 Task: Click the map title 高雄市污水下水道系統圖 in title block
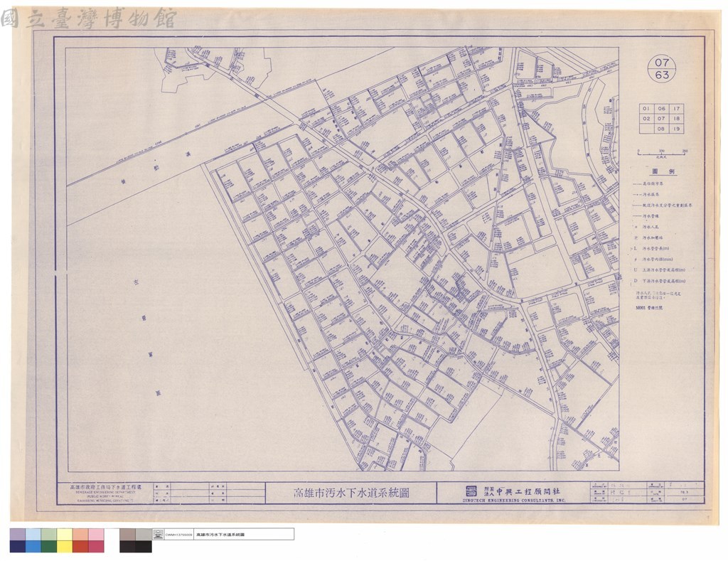point(351,493)
